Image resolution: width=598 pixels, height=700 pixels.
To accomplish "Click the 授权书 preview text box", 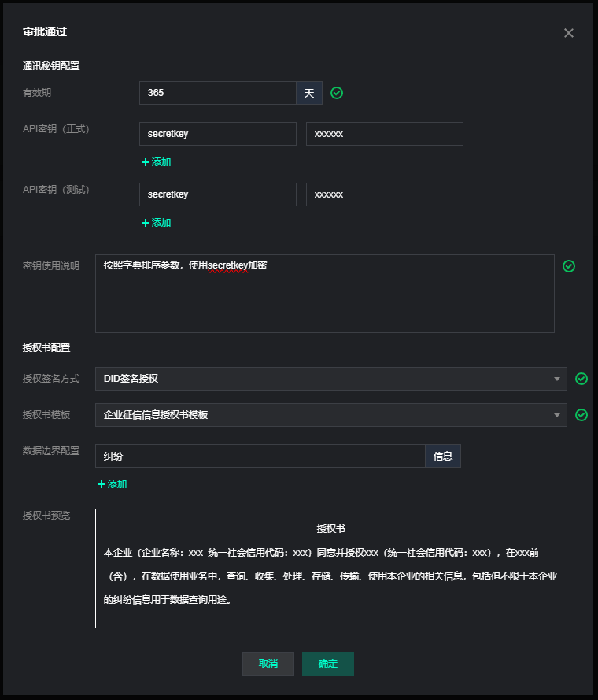I will pos(330,568).
